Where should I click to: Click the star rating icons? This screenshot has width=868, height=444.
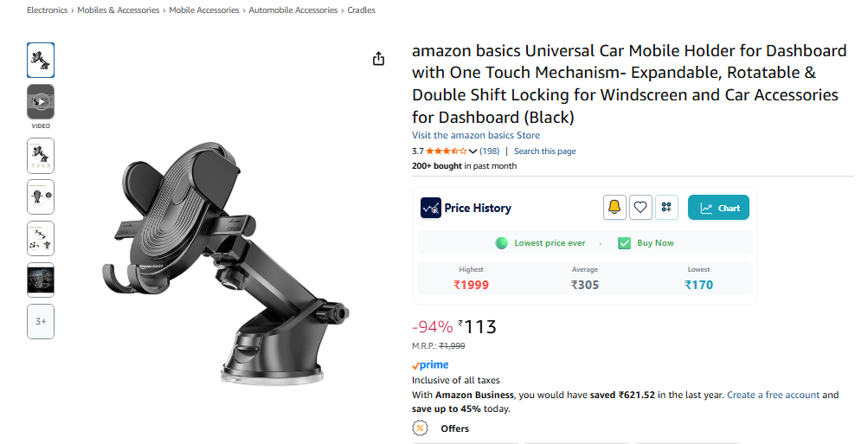tap(446, 151)
